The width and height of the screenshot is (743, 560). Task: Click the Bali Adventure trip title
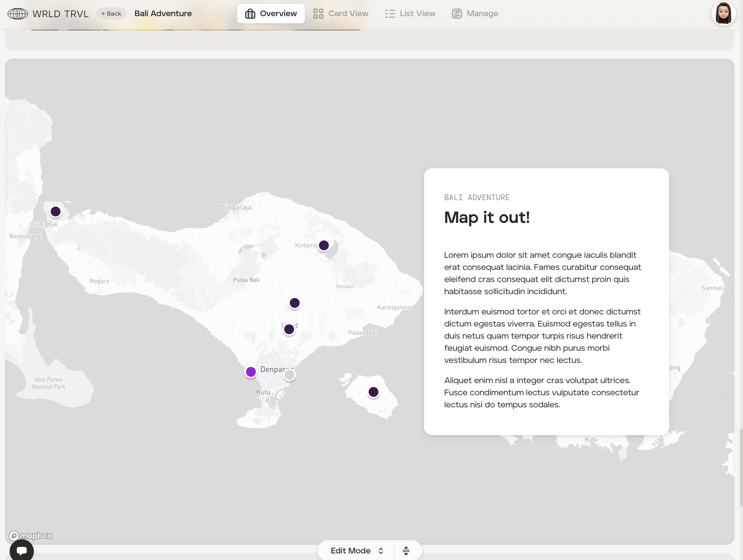163,14
